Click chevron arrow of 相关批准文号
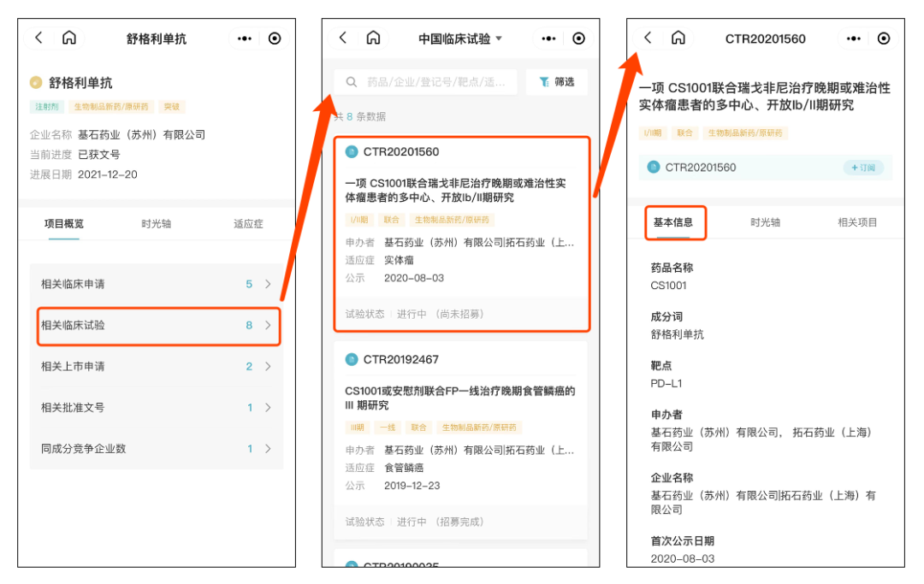 (268, 407)
